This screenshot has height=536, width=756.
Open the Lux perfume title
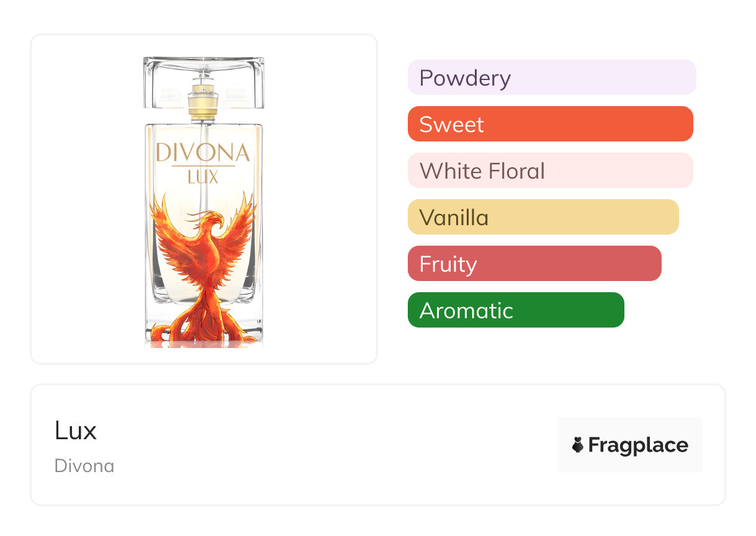(76, 431)
